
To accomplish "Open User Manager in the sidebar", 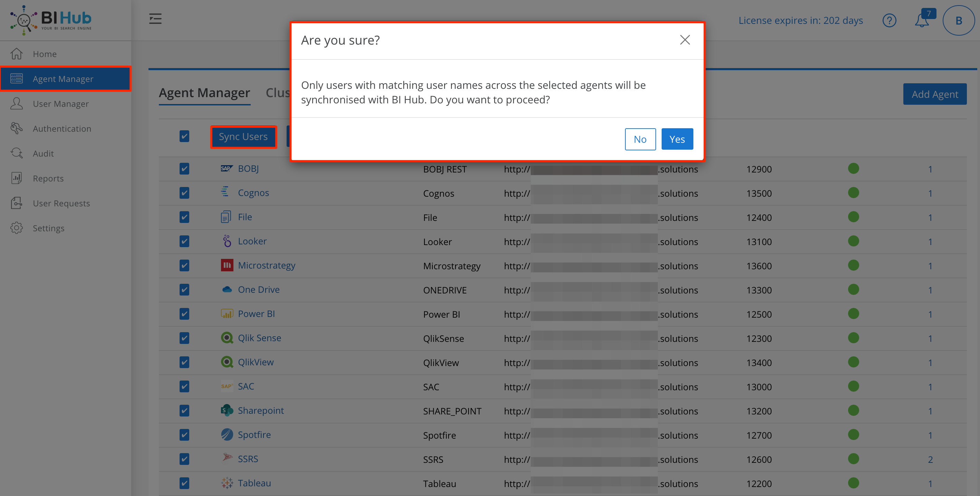I will 65,104.
